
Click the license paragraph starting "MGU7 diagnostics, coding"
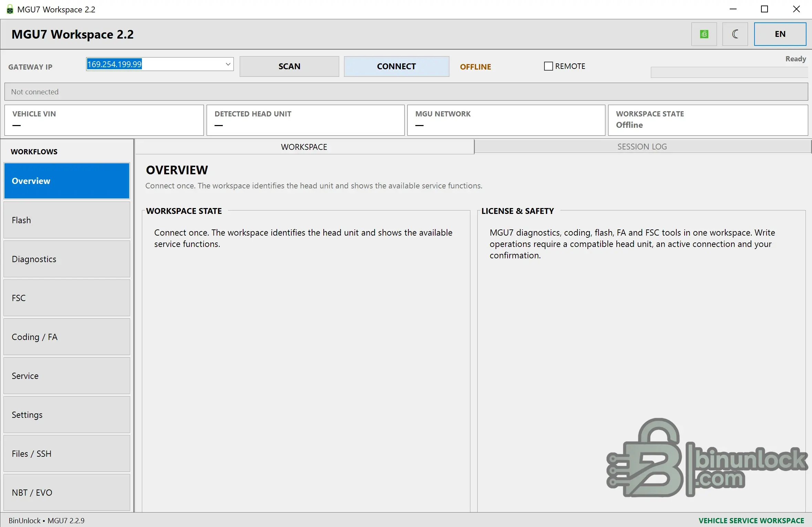[x=632, y=244]
